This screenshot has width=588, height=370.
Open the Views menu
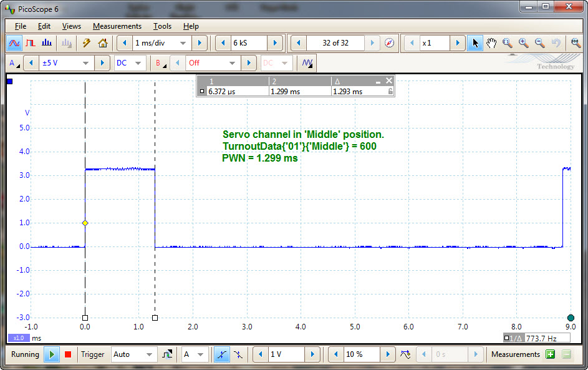coord(71,26)
